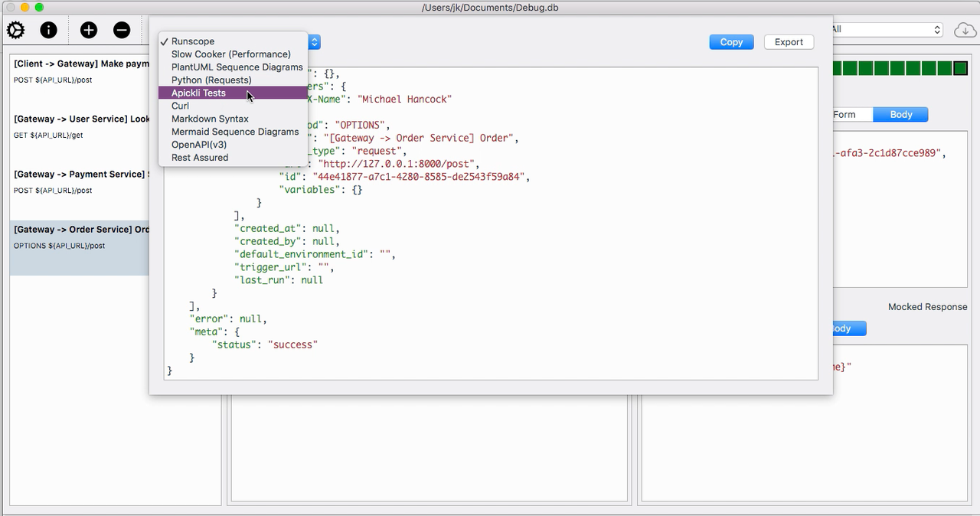
Task: Pick Mermaid Sequence Diagrams option
Action: point(235,132)
